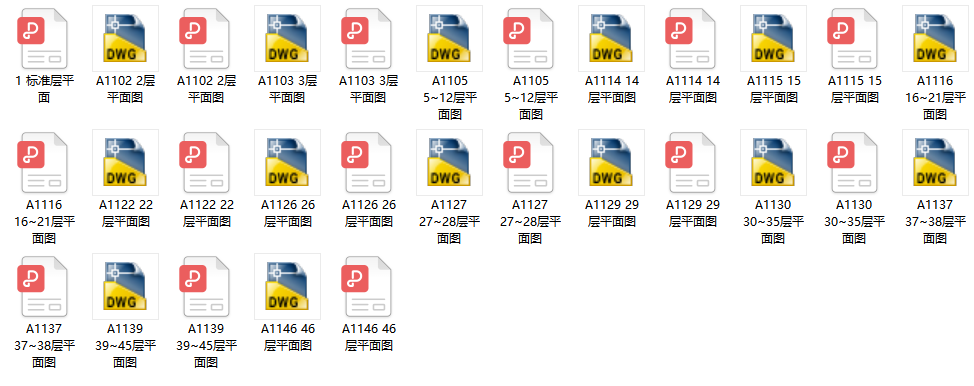Viewport: 974px width, 386px height.
Task: Click the name label under the A1139 PDF file
Action: point(206,345)
